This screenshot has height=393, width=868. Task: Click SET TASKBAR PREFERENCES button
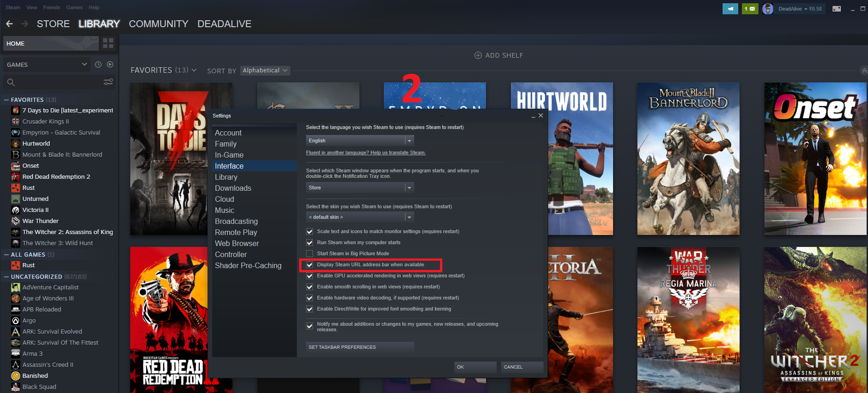360,347
